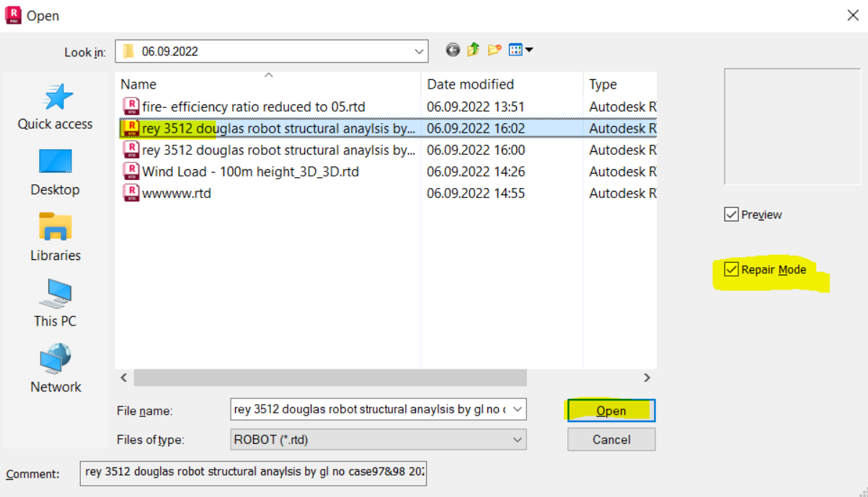Open the Look in dropdown
Viewport: 868px width, 497px height.
pyautogui.click(x=418, y=50)
